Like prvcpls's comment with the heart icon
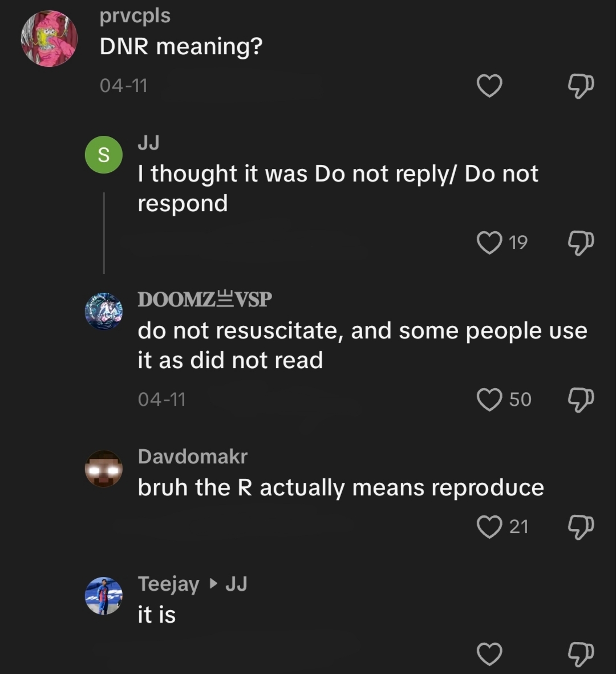This screenshot has width=616, height=674. point(489,86)
